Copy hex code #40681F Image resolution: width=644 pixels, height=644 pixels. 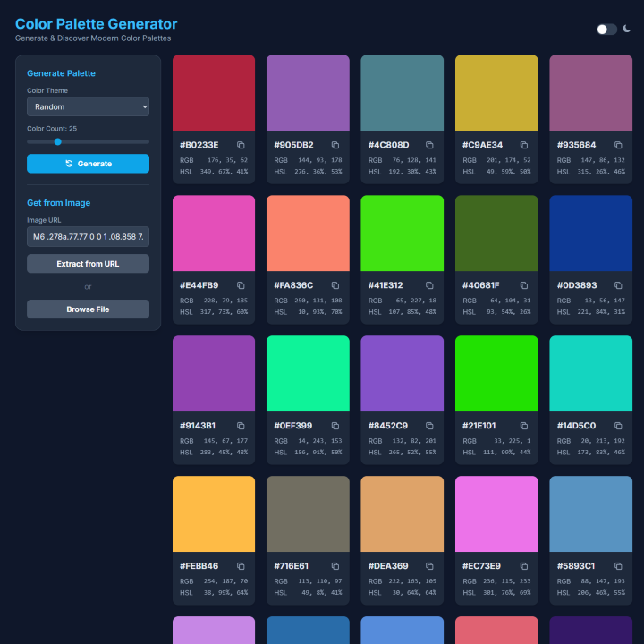tap(523, 285)
